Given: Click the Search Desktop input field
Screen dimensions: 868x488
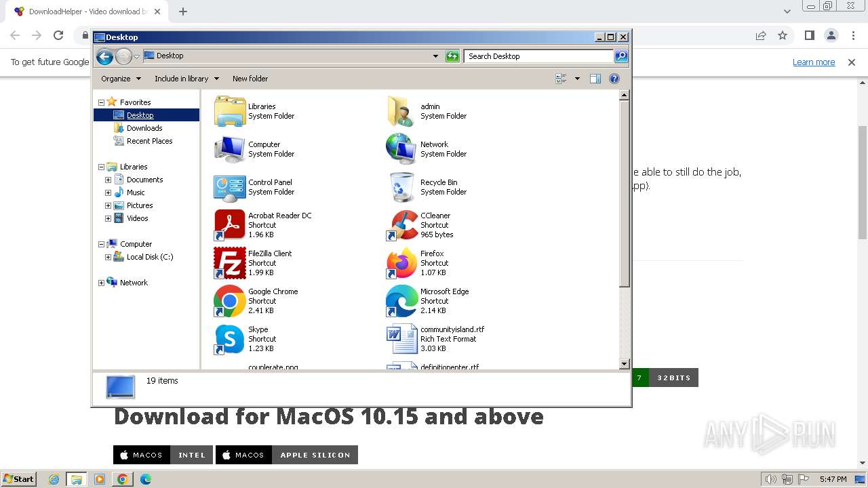Looking at the screenshot, I should point(539,56).
